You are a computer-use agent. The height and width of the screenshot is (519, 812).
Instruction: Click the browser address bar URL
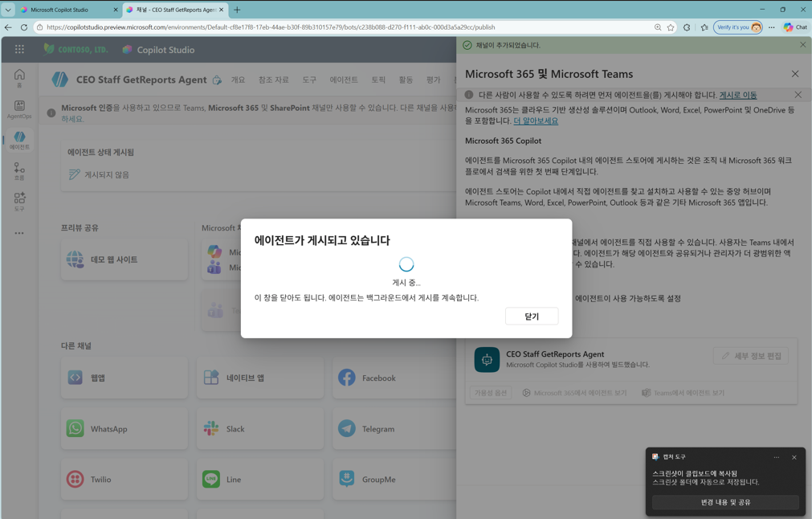click(x=271, y=27)
